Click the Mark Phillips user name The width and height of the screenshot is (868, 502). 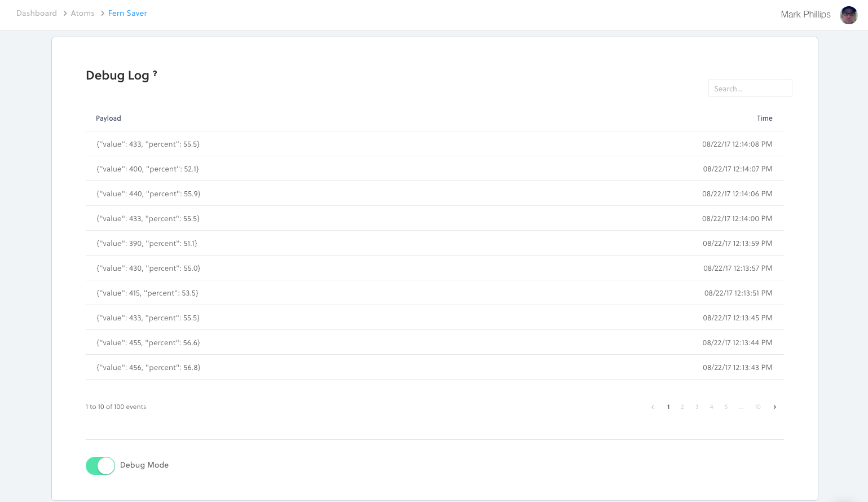pos(805,15)
